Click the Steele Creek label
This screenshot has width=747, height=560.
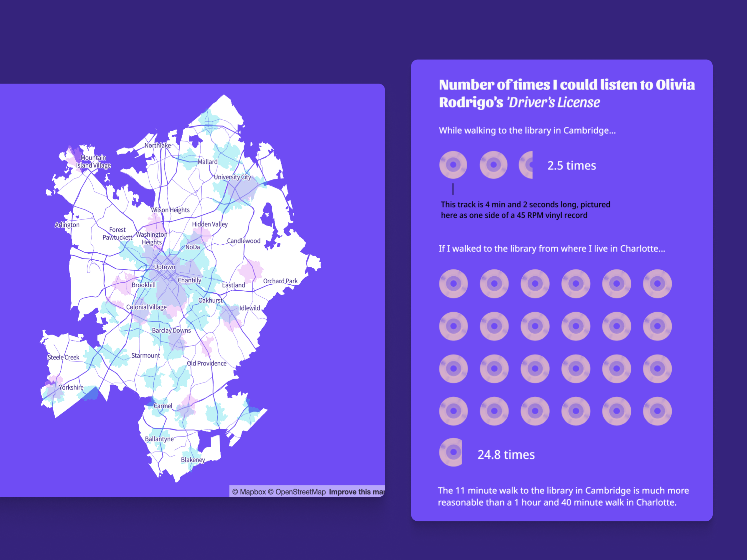pos(63,358)
